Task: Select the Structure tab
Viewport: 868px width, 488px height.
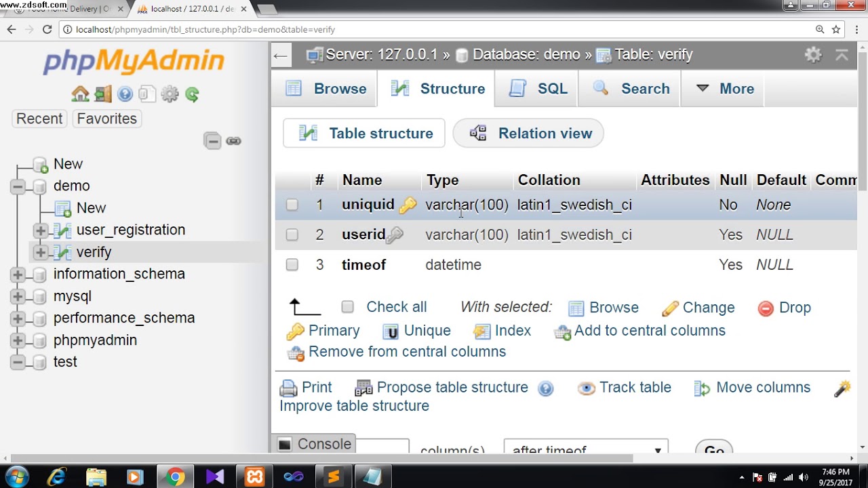Action: (437, 89)
